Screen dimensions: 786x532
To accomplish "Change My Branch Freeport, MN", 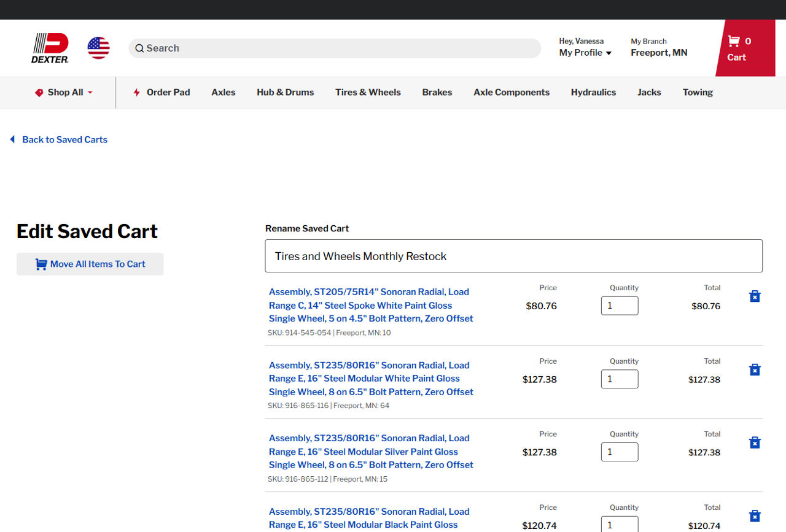I will pyautogui.click(x=659, y=53).
